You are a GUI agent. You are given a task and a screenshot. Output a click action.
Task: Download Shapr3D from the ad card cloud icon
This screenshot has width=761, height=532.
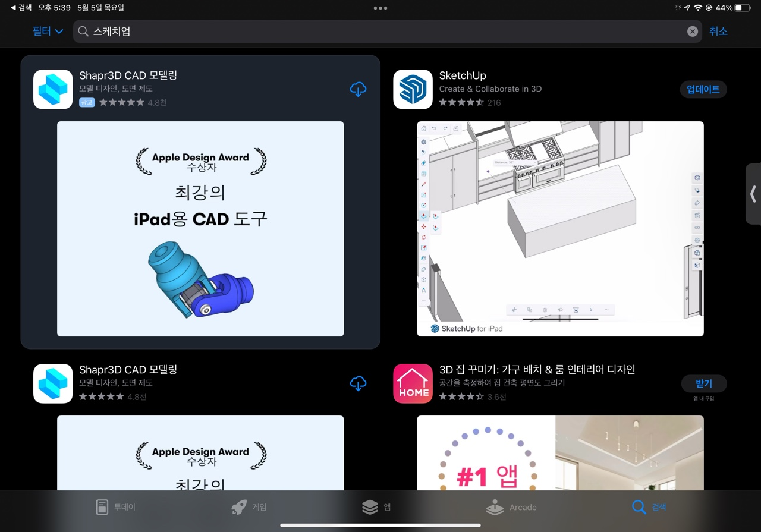[358, 89]
